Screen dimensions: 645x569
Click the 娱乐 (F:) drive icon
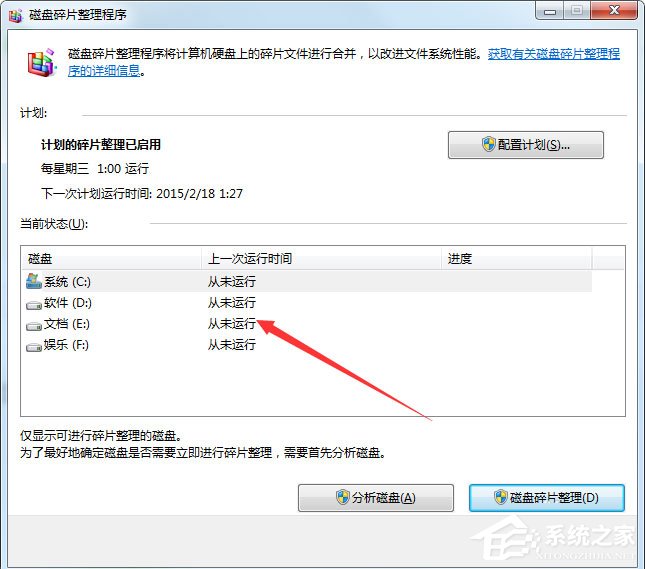tap(34, 345)
